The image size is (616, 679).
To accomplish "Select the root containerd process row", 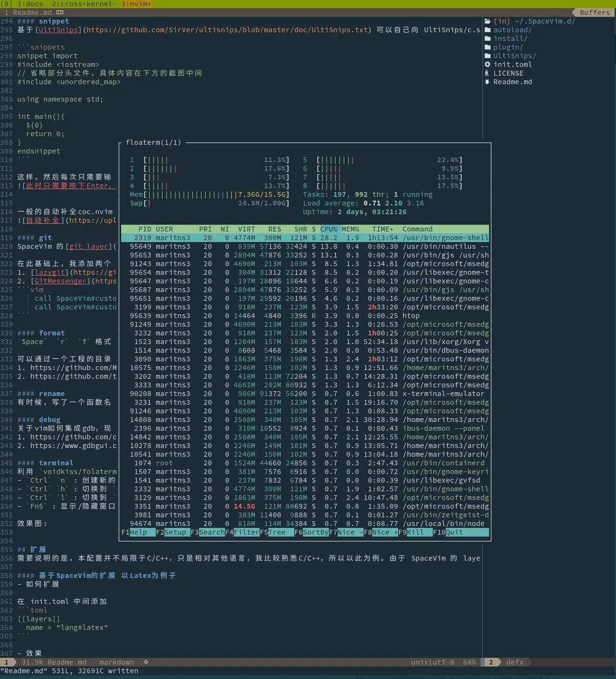I will click(x=305, y=463).
